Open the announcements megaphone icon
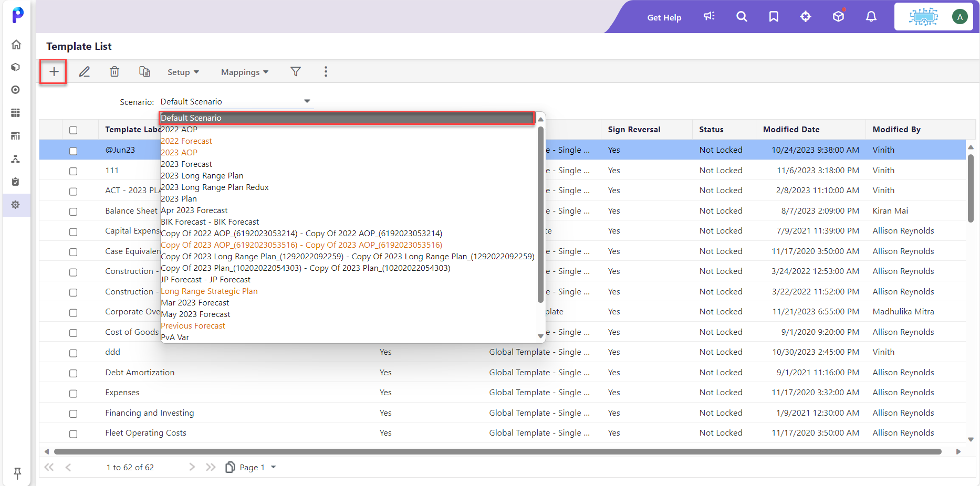 click(x=709, y=17)
